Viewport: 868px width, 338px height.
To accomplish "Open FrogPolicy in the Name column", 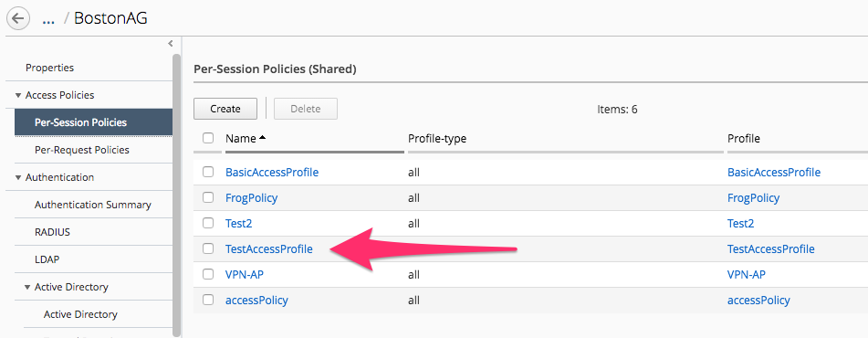I will (x=251, y=198).
